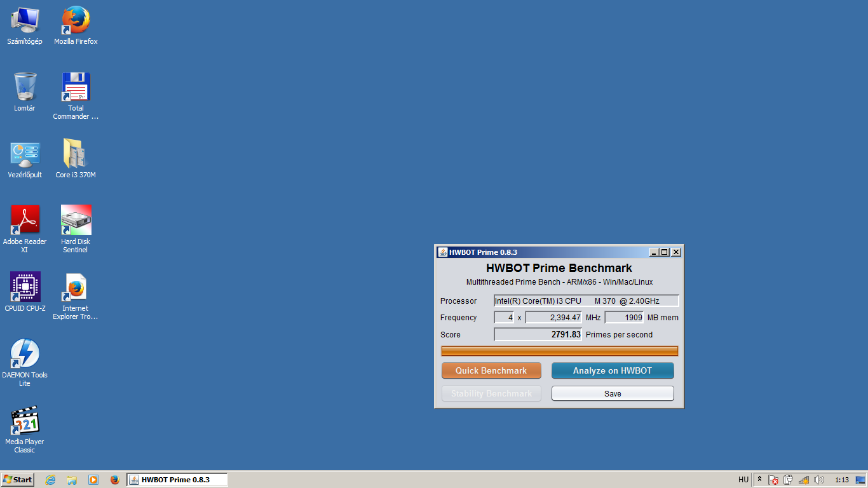Open the Action Center flag tray icon
868x488 pixels.
(773, 480)
